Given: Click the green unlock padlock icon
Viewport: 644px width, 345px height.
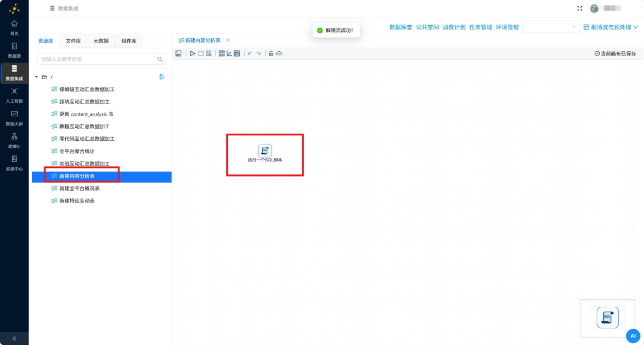Looking at the screenshot, I should 271,54.
